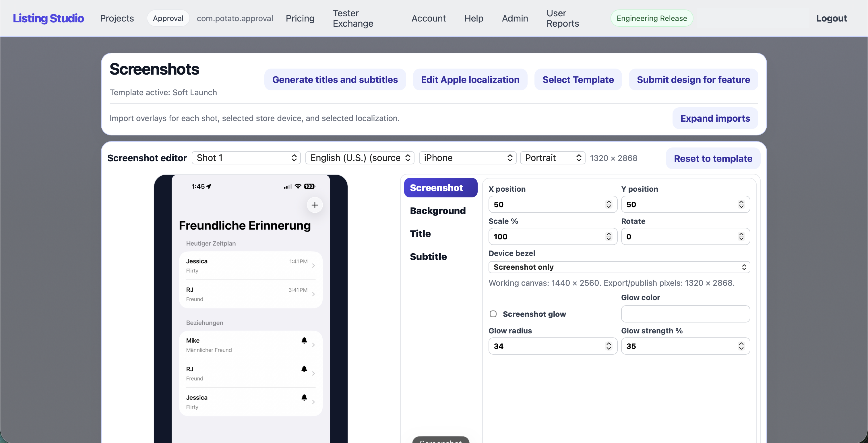Click the Y position stepper arrows
Screen dimensions: 868x443
tap(741, 204)
